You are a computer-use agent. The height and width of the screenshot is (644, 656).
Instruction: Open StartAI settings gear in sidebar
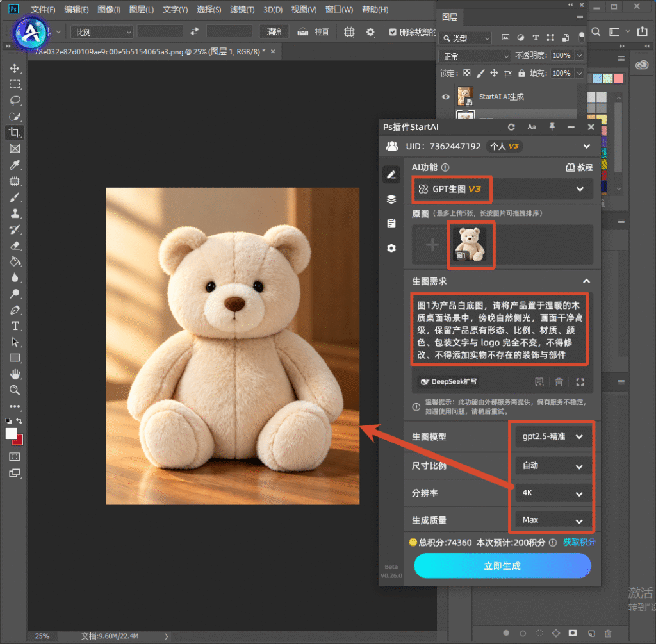pyautogui.click(x=391, y=249)
